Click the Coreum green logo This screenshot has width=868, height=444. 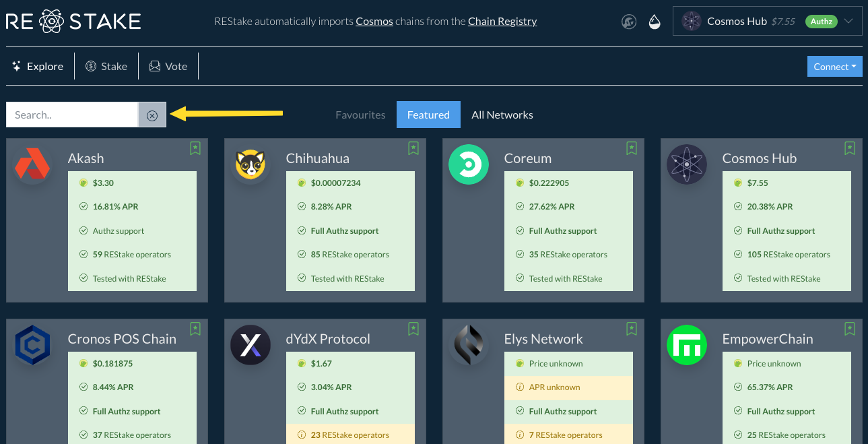pos(469,164)
